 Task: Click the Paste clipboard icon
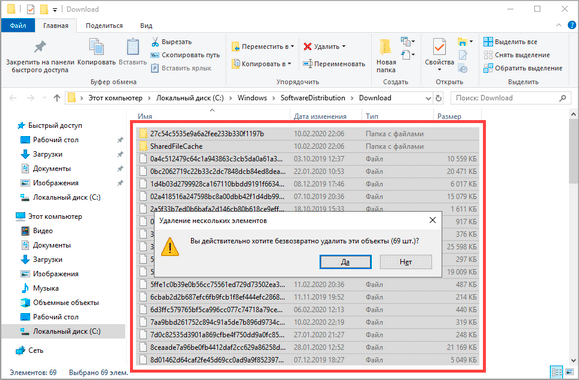[x=133, y=47]
